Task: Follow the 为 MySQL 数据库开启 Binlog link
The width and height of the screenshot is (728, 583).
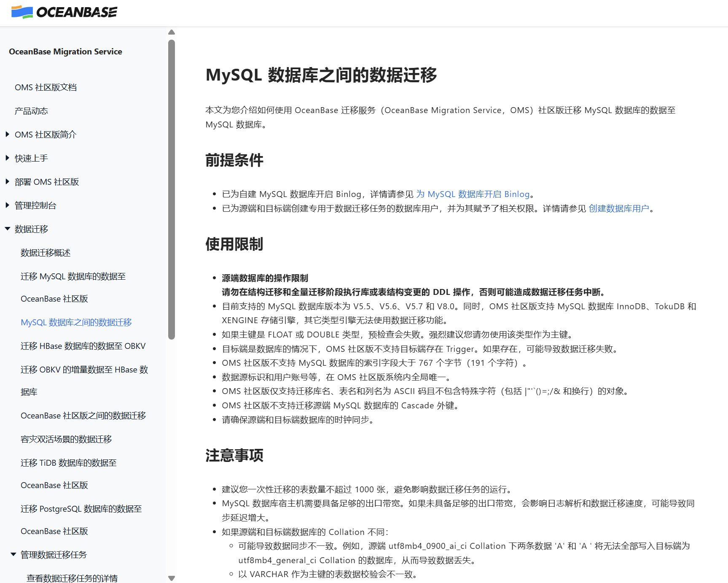Action: click(473, 194)
